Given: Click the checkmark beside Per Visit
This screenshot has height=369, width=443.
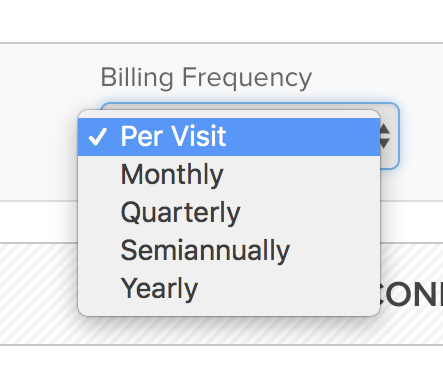Looking at the screenshot, I should tap(98, 137).
